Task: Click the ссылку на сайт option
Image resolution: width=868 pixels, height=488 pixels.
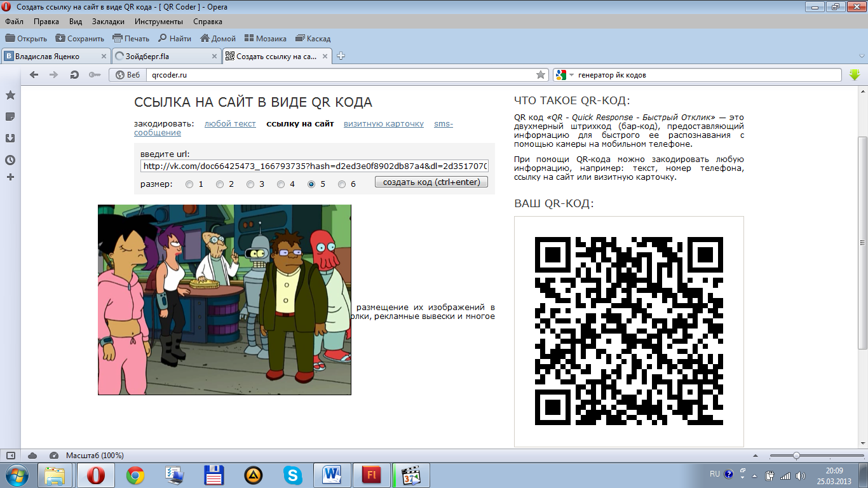Action: [300, 123]
